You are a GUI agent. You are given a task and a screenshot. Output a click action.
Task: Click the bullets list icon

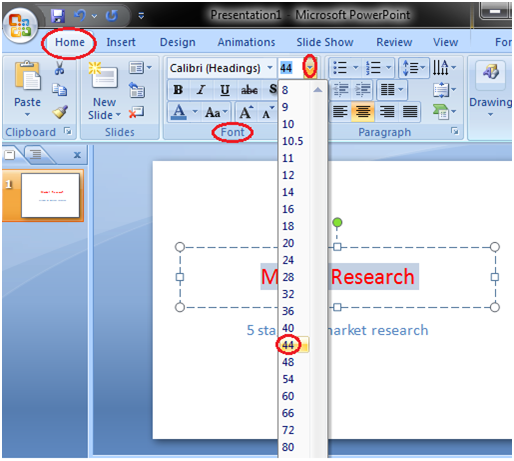[340, 68]
